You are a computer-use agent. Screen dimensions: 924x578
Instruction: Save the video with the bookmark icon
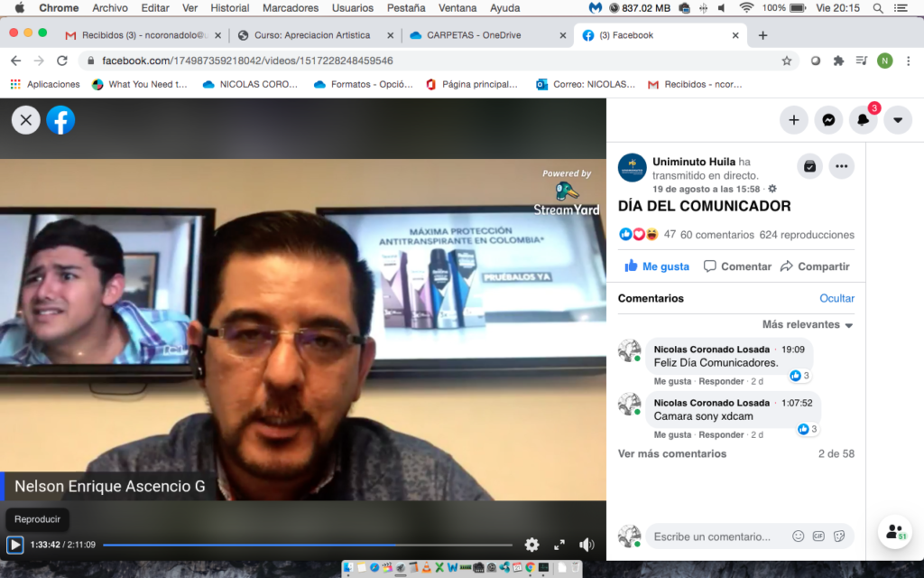[809, 166]
